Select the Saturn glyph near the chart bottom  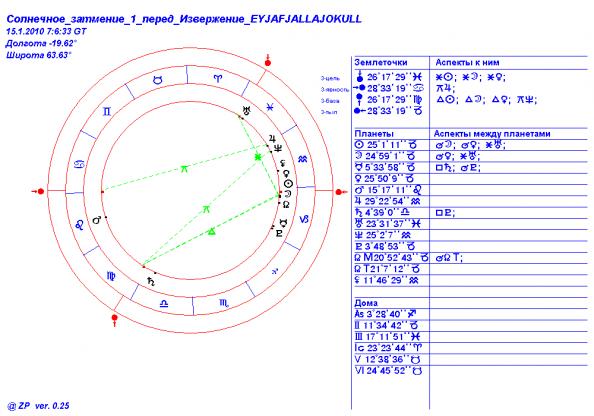click(x=151, y=281)
